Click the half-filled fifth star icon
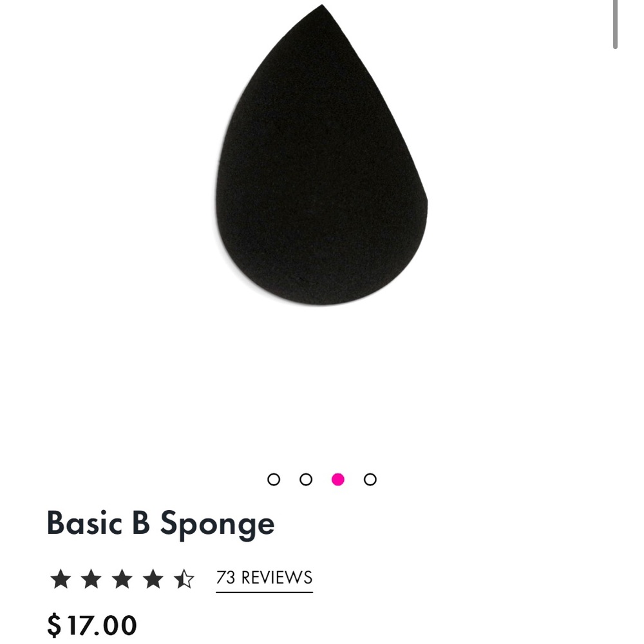The height and width of the screenshot is (644, 644). click(x=185, y=579)
